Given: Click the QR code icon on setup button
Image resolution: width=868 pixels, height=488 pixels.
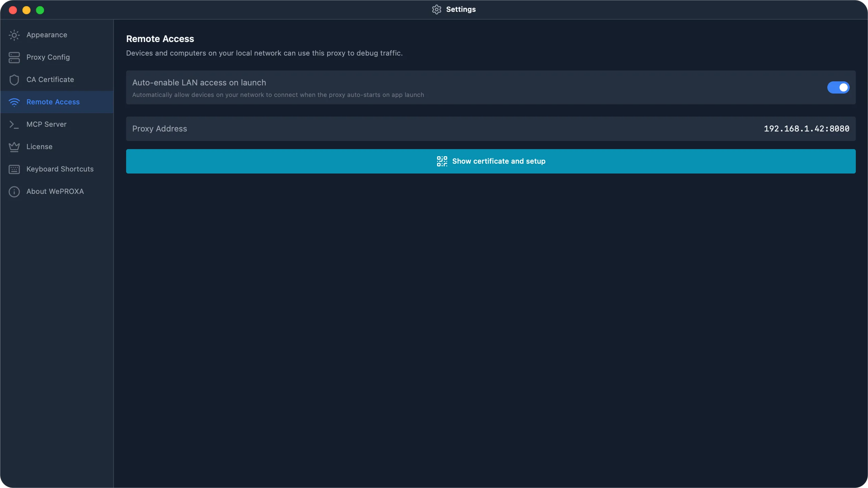Looking at the screenshot, I should point(442,161).
